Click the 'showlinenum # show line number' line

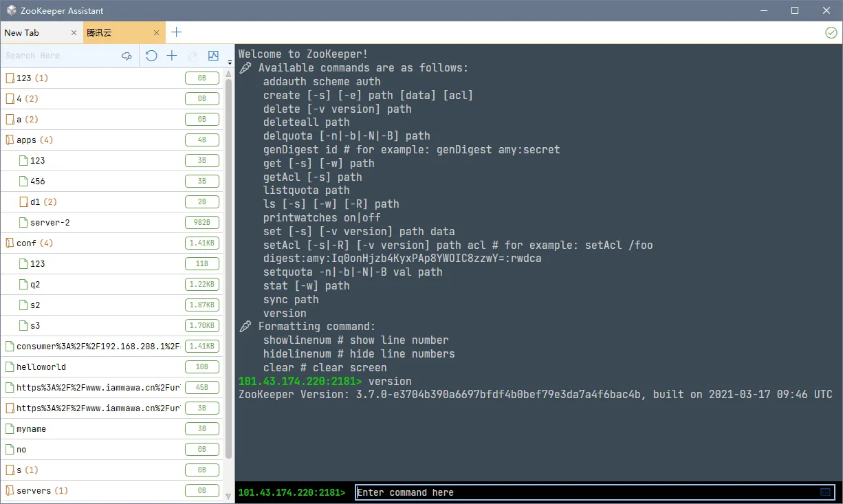356,340
